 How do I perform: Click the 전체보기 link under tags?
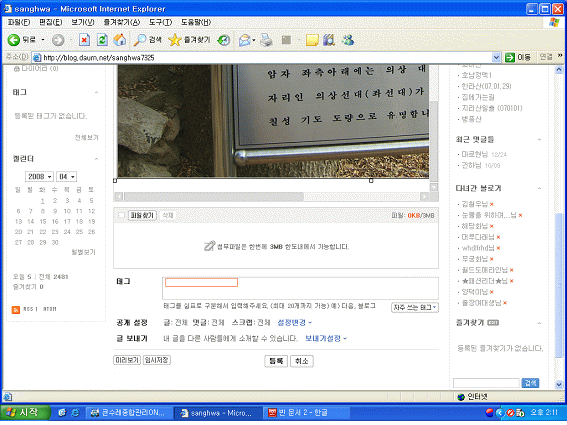(86, 138)
